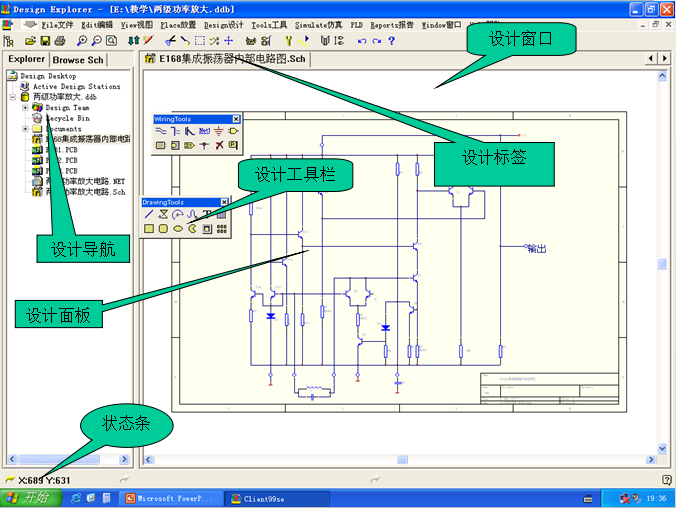Screen dimensions: 676x508
Task: Select the Line tool in DrawingTools
Action: 149,214
